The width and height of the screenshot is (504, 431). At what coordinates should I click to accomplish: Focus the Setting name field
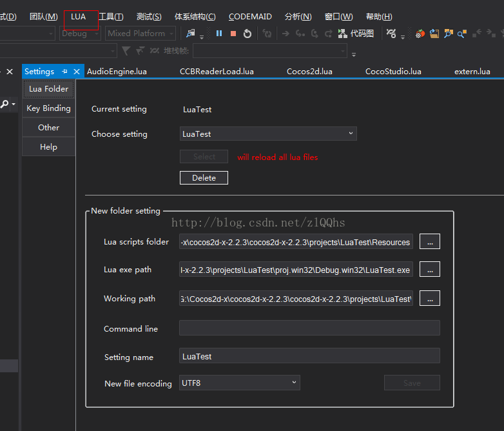pyautogui.click(x=309, y=356)
